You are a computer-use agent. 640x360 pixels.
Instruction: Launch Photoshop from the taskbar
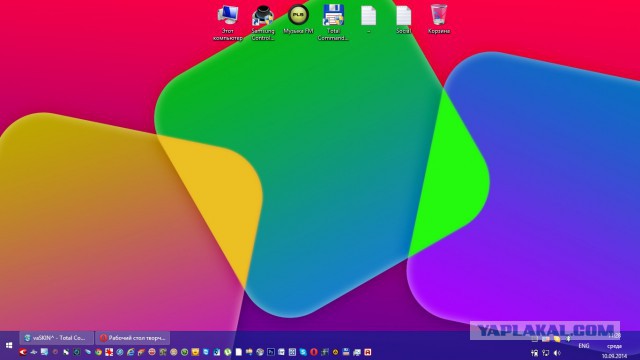[x=271, y=352]
